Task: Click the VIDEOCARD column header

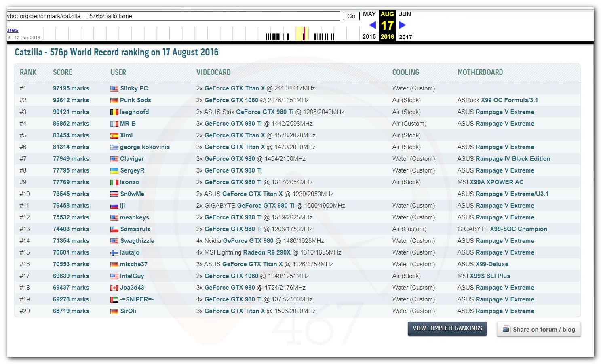Action: 213,72
